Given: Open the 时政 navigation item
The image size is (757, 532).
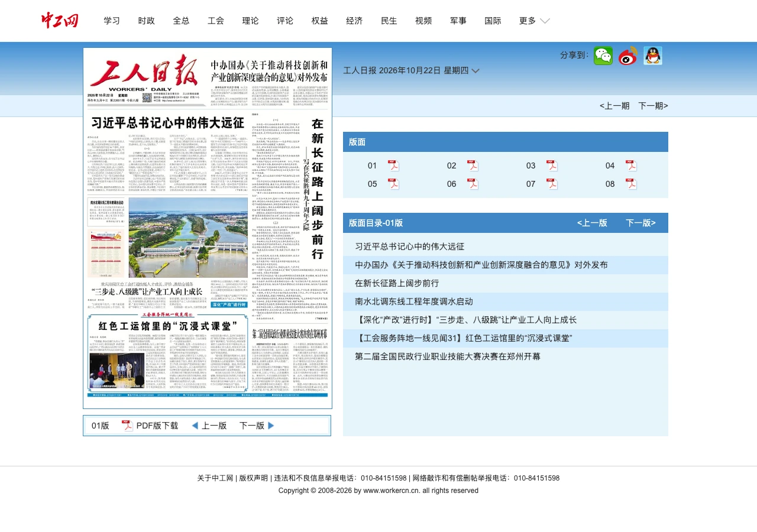Looking at the screenshot, I should coord(147,21).
